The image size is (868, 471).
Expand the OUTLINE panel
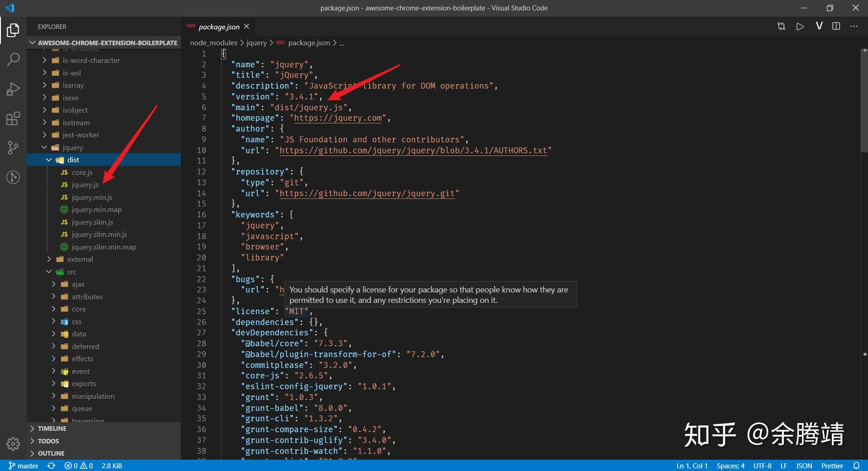pos(104,453)
